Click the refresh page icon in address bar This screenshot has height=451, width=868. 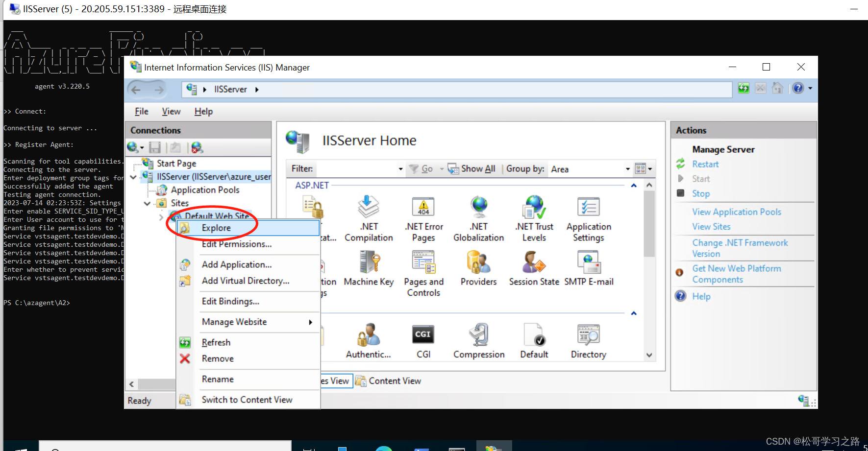point(744,88)
